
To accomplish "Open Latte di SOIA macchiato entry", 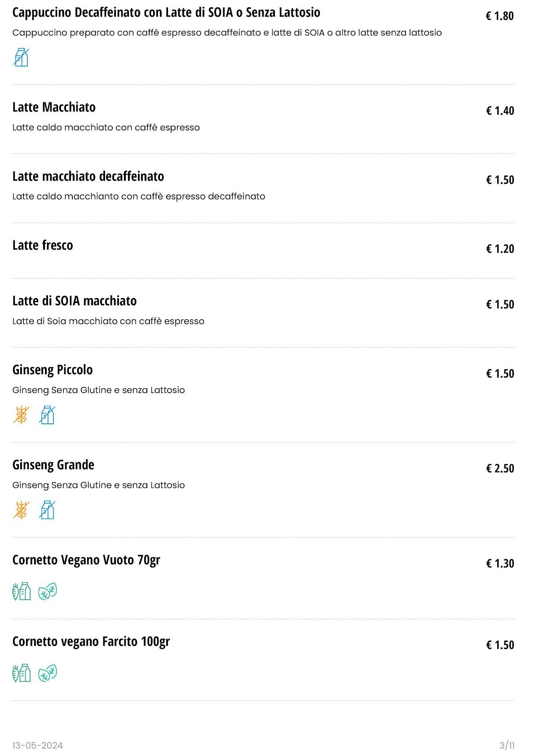I will (x=75, y=301).
